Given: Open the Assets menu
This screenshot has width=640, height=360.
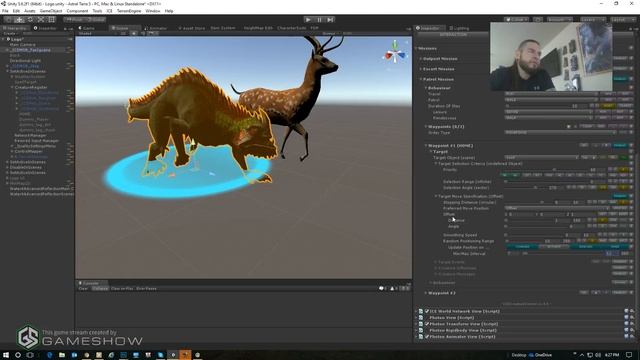Looking at the screenshot, I should click(29, 11).
